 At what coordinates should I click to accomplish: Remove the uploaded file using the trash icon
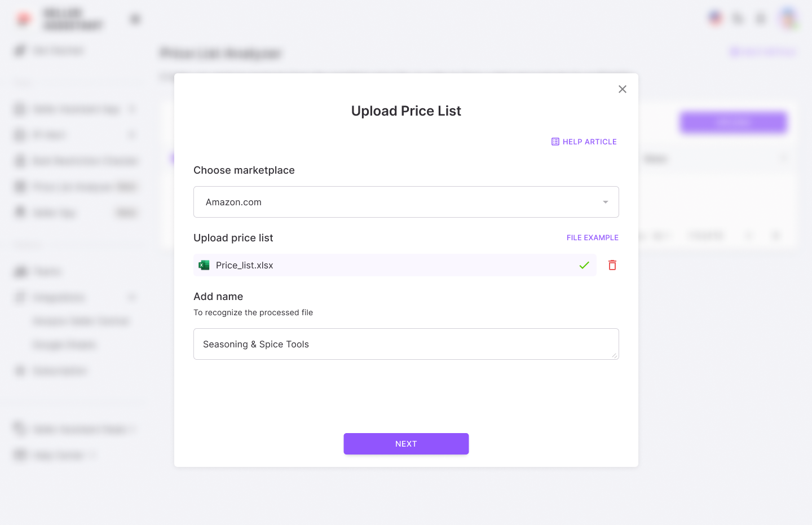pyautogui.click(x=612, y=265)
